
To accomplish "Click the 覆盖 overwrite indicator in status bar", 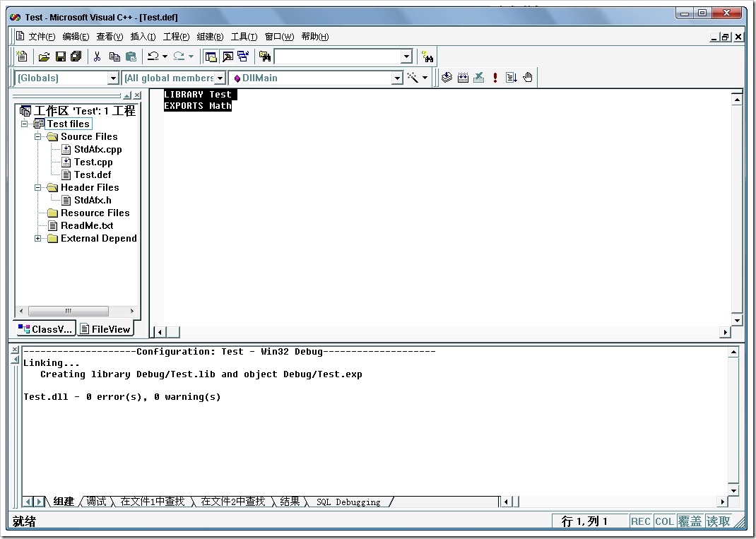I will [690, 521].
